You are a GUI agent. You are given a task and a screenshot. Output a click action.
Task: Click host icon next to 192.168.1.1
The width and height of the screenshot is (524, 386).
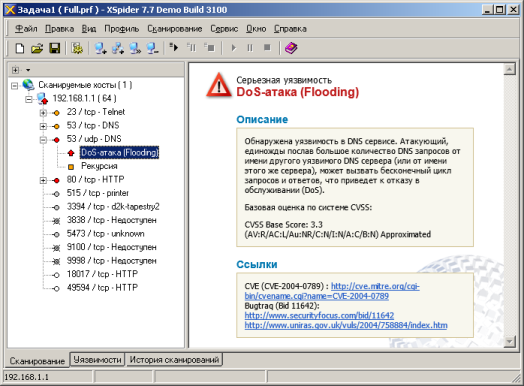coord(42,98)
